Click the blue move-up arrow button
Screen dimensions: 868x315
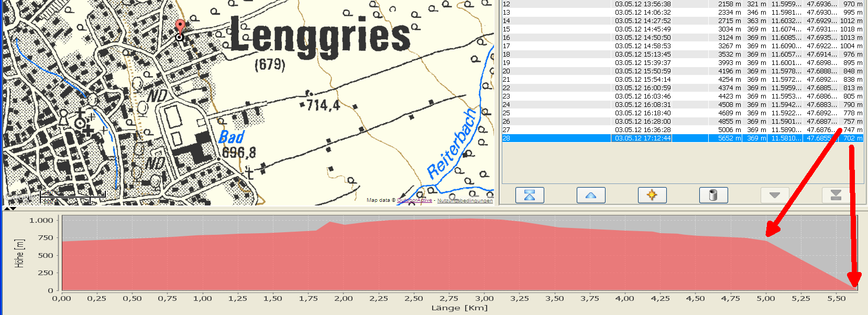(591, 195)
